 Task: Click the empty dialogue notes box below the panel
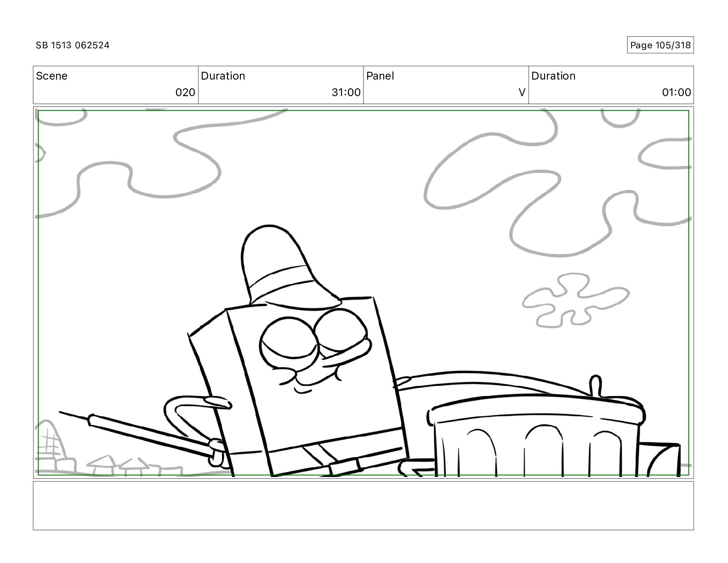coord(363,506)
